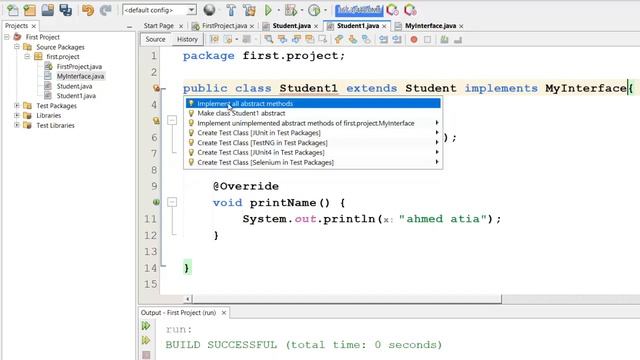Open the Run Project dropdown arrow
The image size is (640, 360).
[278, 10]
